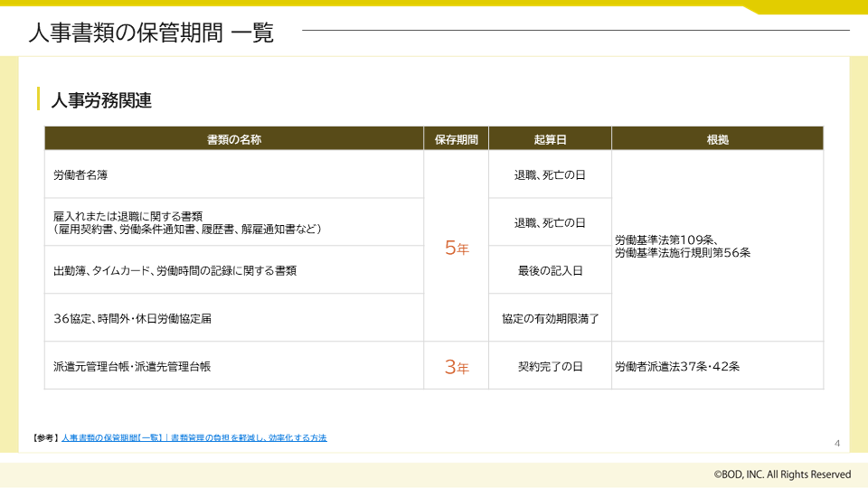This screenshot has height=488, width=868.
Task: Select the 人事労務関連 section heading
Action: [101, 101]
